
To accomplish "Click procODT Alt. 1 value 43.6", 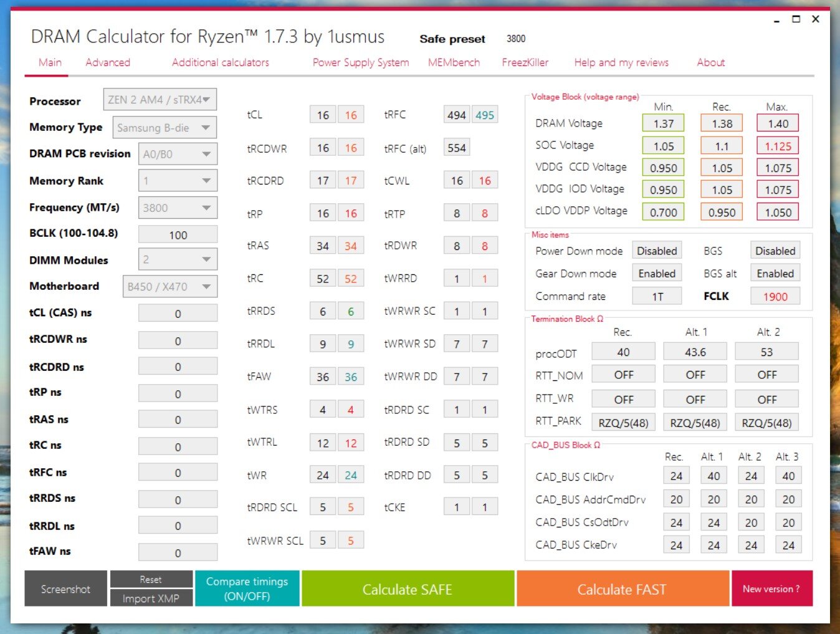I will pyautogui.click(x=695, y=352).
